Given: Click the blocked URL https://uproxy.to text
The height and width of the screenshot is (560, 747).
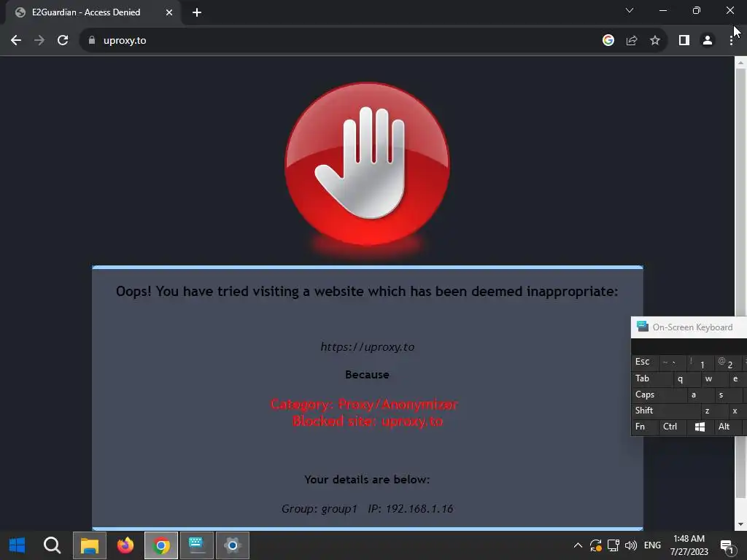Looking at the screenshot, I should [368, 347].
